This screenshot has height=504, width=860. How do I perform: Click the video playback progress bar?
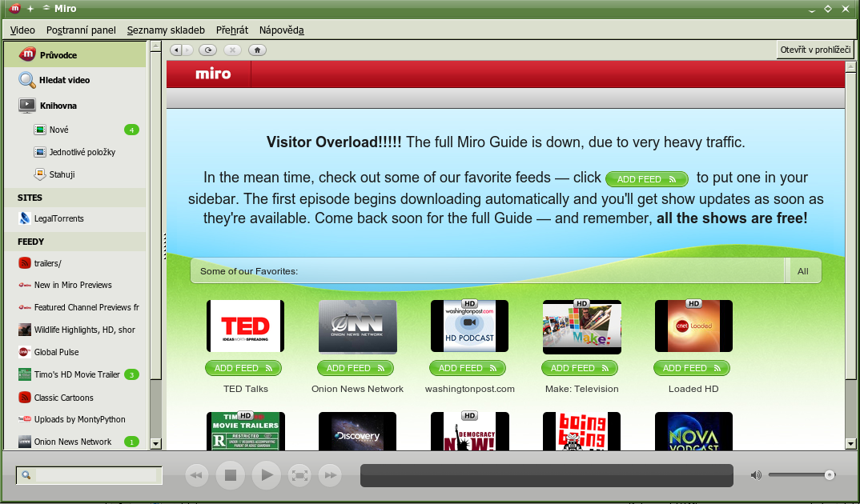click(546, 475)
